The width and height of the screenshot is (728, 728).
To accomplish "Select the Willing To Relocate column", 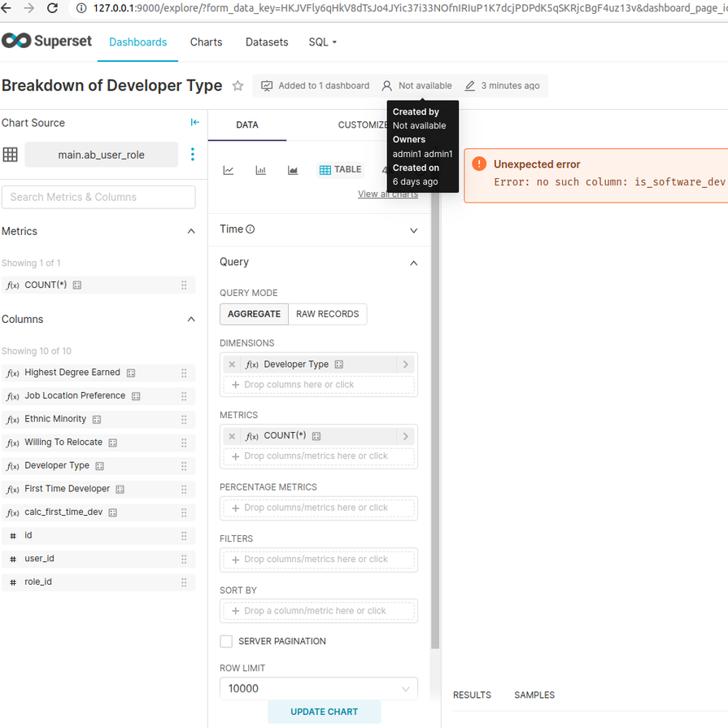I will (x=98, y=442).
